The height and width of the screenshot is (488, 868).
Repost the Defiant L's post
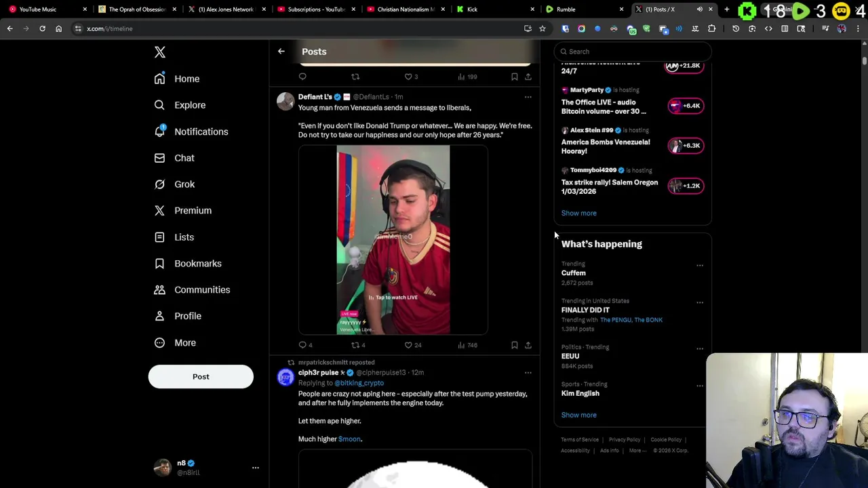tap(355, 345)
